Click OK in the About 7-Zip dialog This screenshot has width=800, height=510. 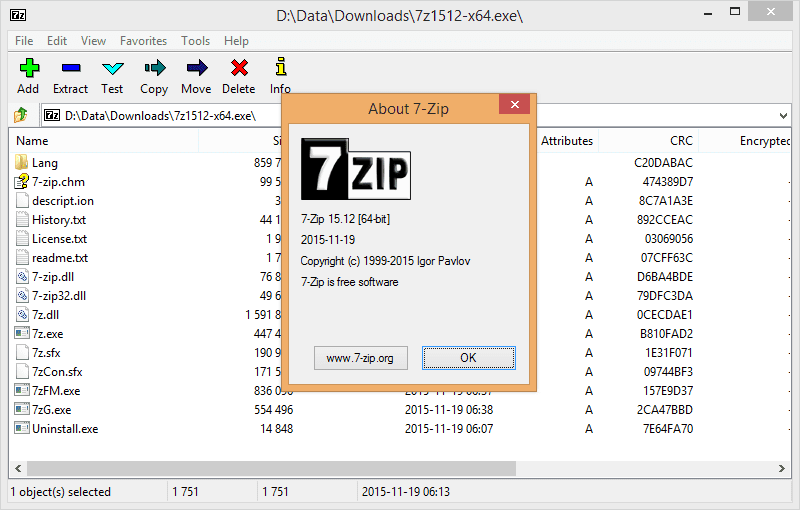468,358
